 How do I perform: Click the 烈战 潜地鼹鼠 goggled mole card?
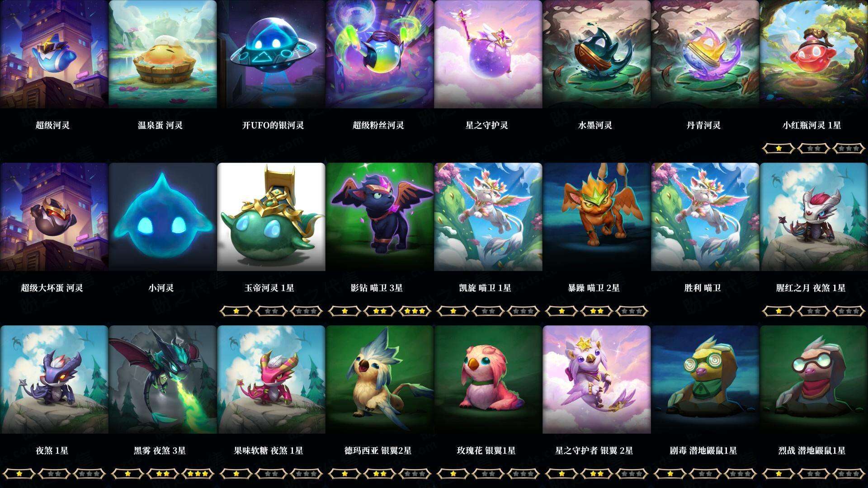pyautogui.click(x=814, y=380)
